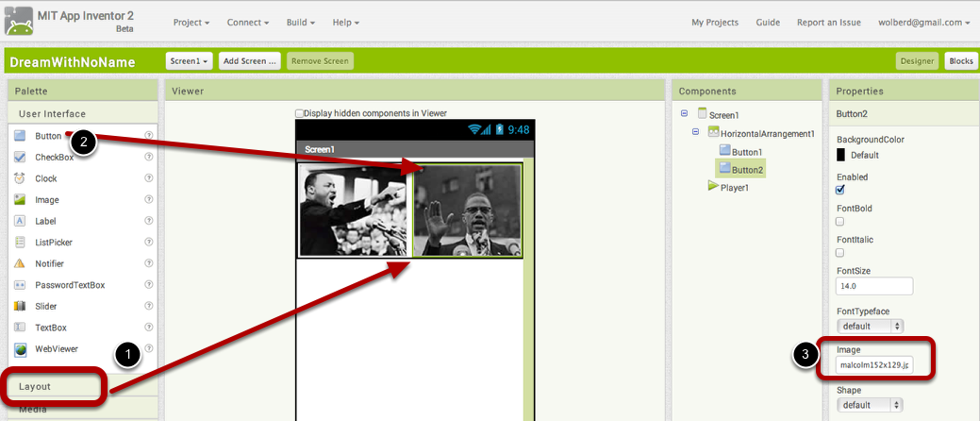Select Player1 in the Components tree
The height and width of the screenshot is (421, 980).
[735, 187]
